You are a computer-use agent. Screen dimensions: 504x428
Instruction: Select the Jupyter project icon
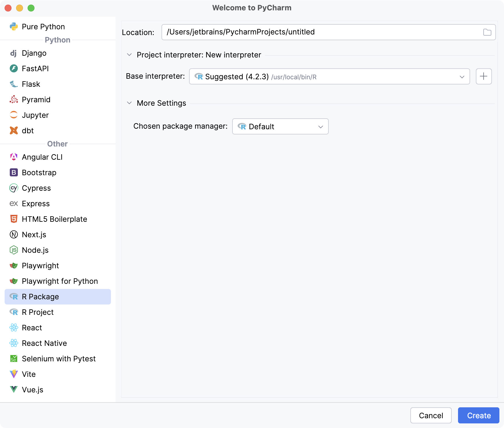click(14, 115)
